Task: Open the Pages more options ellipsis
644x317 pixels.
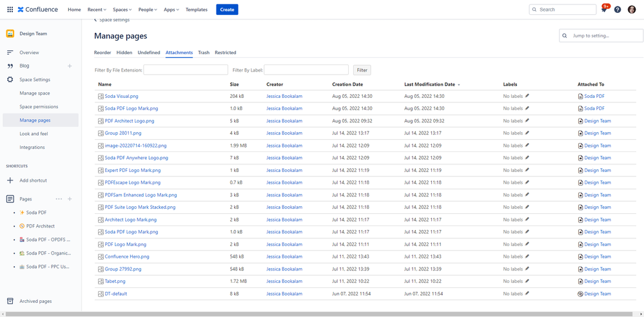Action: pos(59,198)
